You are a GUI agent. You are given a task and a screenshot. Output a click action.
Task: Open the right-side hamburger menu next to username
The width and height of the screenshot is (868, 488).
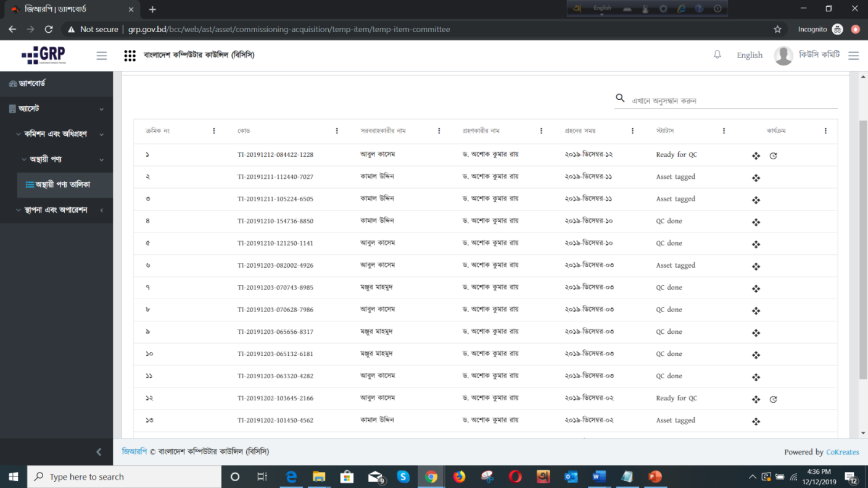pos(853,56)
